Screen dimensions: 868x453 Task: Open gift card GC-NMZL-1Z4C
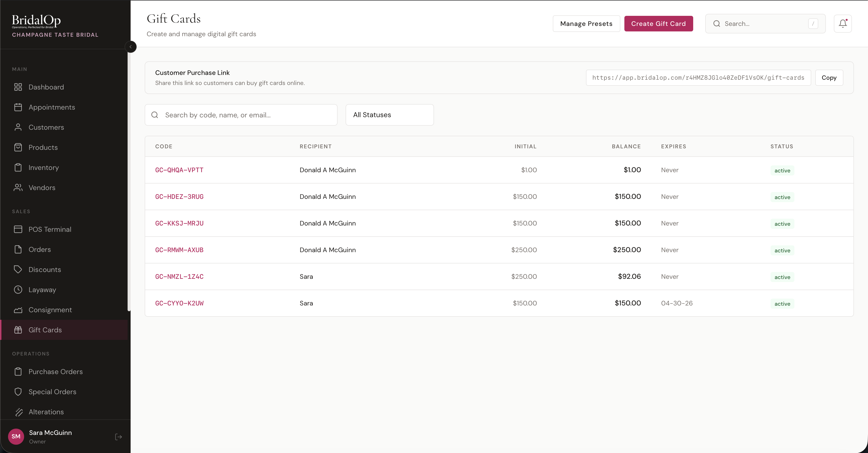pos(179,277)
